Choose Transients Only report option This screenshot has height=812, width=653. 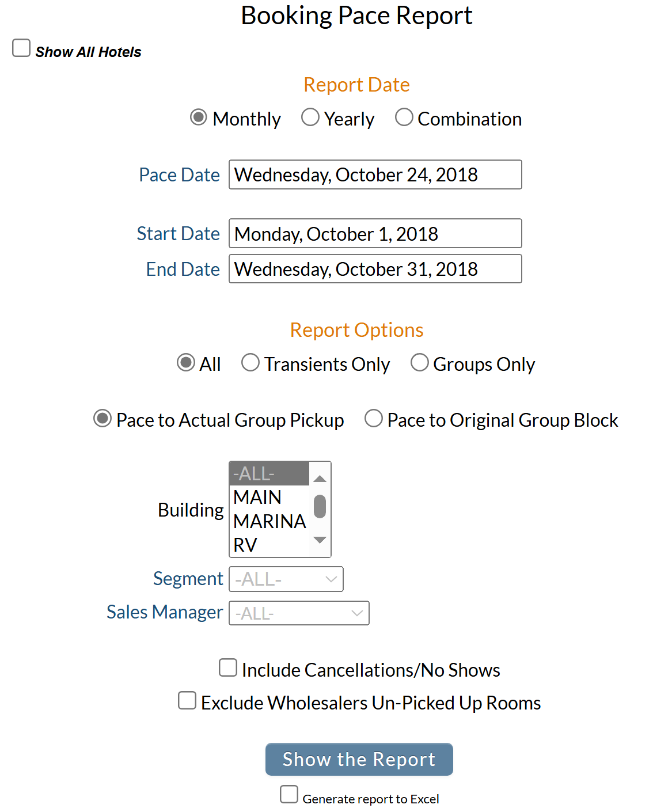tap(250, 362)
